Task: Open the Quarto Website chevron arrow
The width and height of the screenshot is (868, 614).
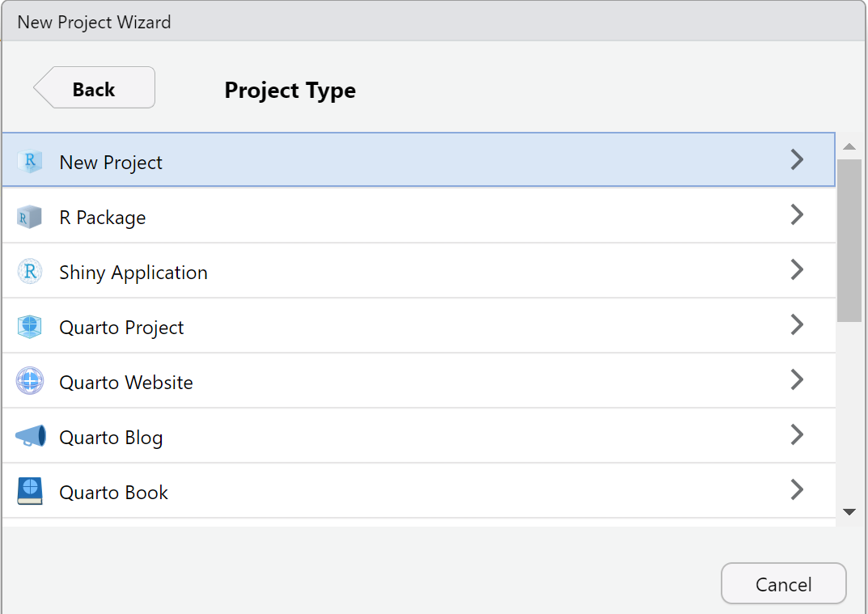Action: point(797,379)
